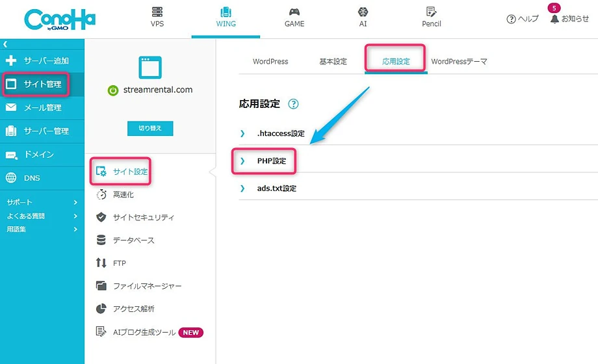Click the window icon beside サイト管理
The height and width of the screenshot is (364, 598).
point(11,84)
